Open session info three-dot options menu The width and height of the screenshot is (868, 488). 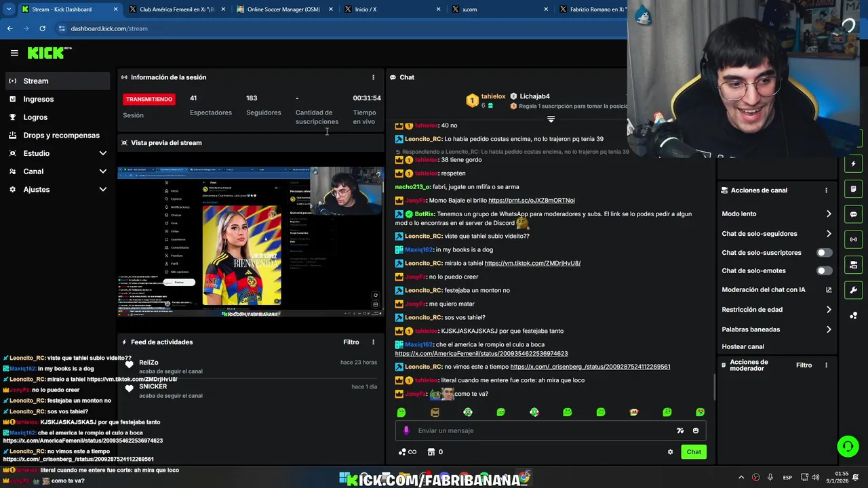click(x=373, y=77)
